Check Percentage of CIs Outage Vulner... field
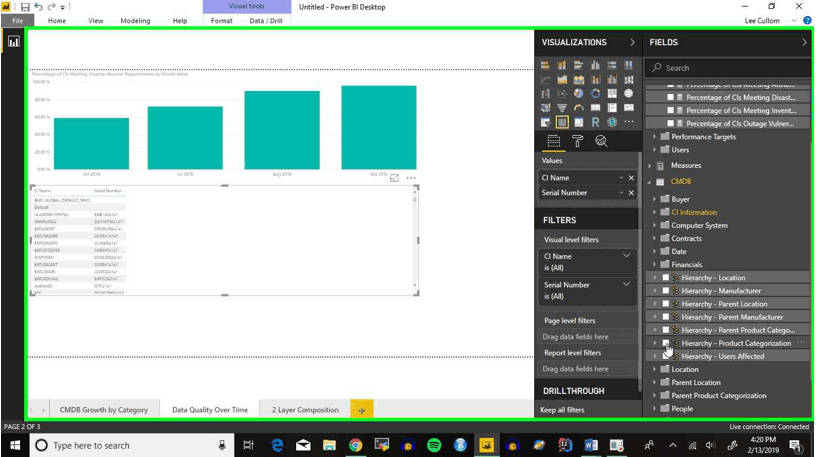Screen dimensions: 817x457 (x=671, y=123)
